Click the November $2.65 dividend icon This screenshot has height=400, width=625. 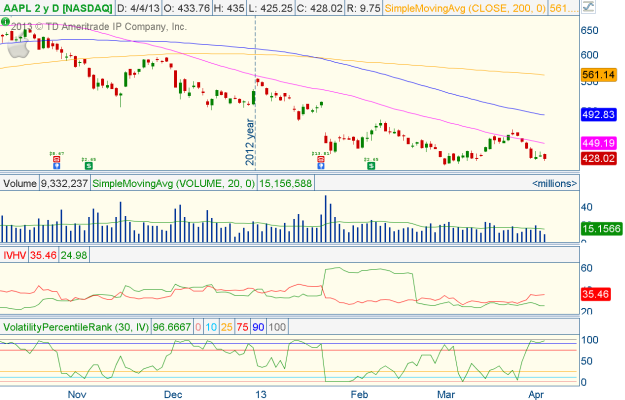[x=88, y=165]
